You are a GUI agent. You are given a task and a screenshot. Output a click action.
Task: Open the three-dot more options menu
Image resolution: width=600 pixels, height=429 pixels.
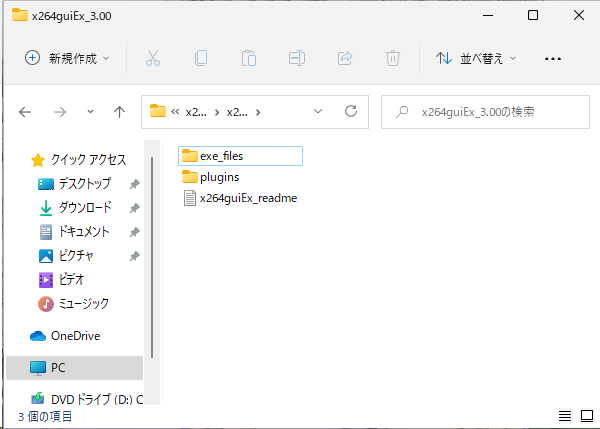[553, 59]
